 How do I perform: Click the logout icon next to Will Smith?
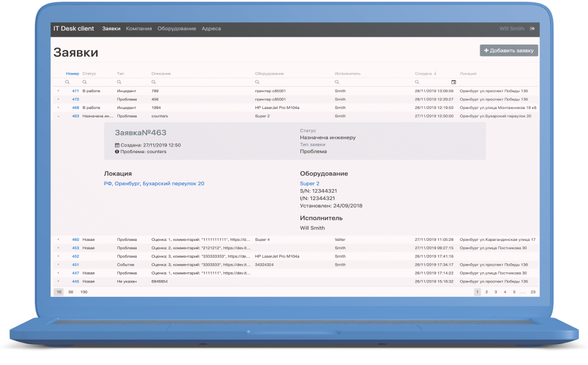pyautogui.click(x=532, y=29)
